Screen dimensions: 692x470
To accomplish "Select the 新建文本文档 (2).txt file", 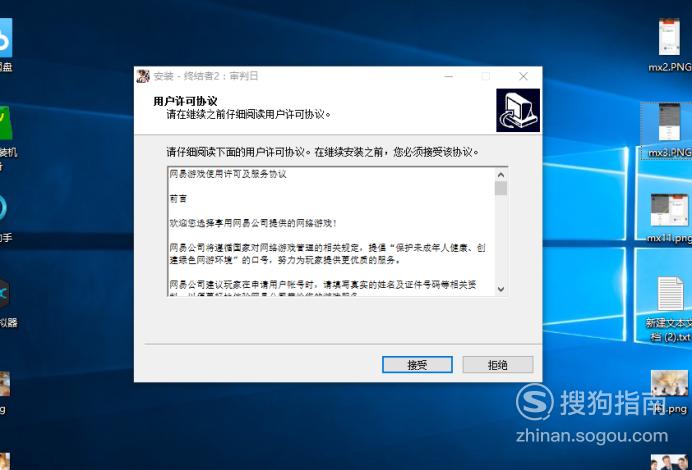I will pos(670,309).
